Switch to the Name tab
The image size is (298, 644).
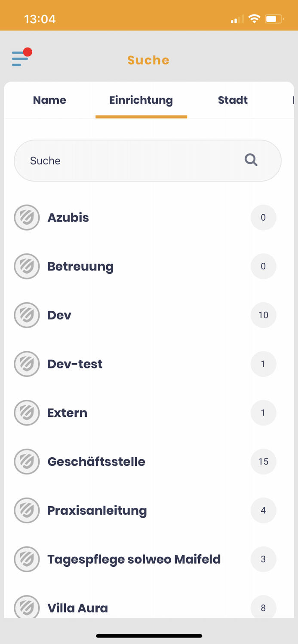[49, 100]
